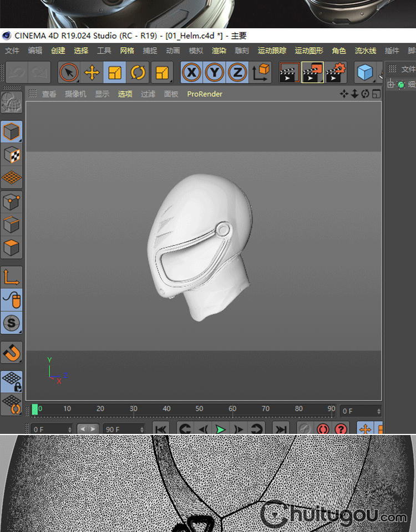Expand the object tree node
Viewport: 416px width, 532px height.
coord(390,84)
